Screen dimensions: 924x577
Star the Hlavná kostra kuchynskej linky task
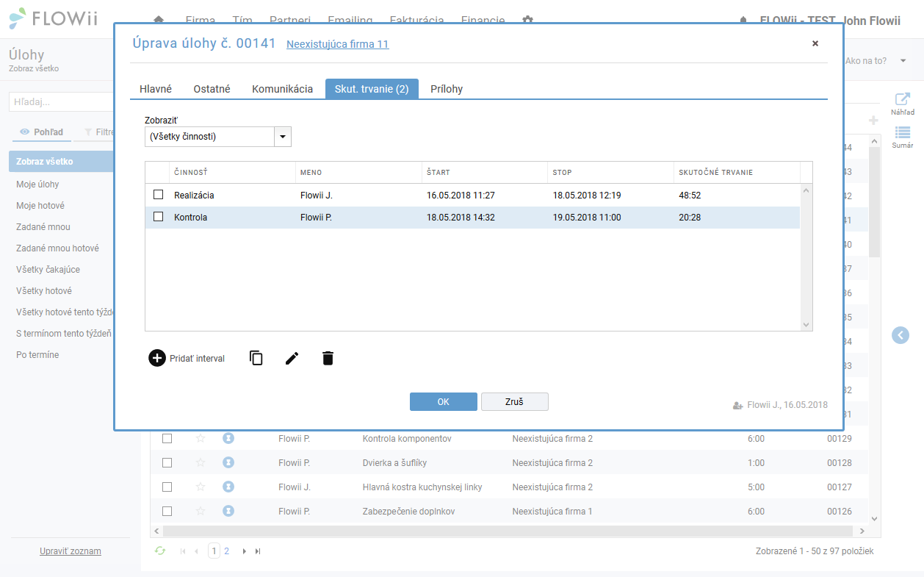click(x=201, y=487)
